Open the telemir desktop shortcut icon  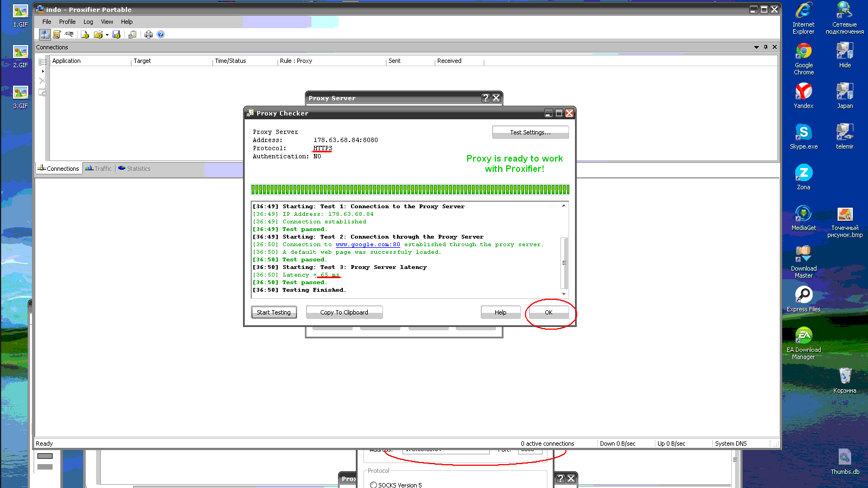click(845, 136)
